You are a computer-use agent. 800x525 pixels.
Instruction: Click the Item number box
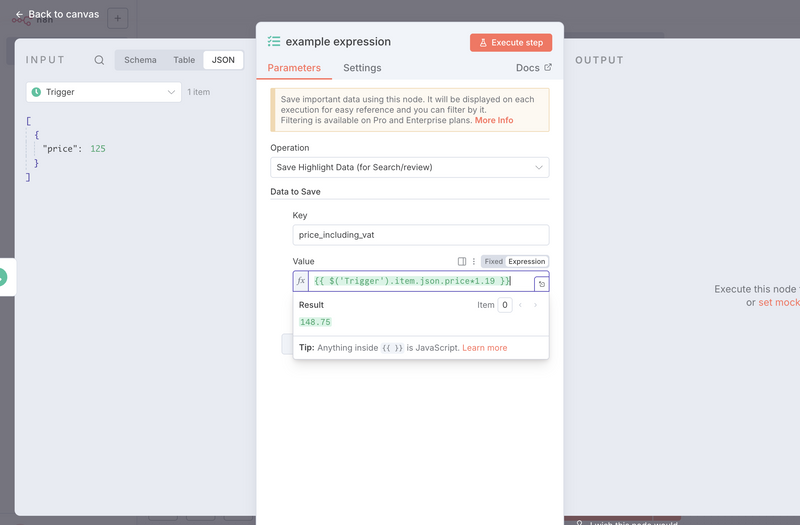click(x=505, y=305)
